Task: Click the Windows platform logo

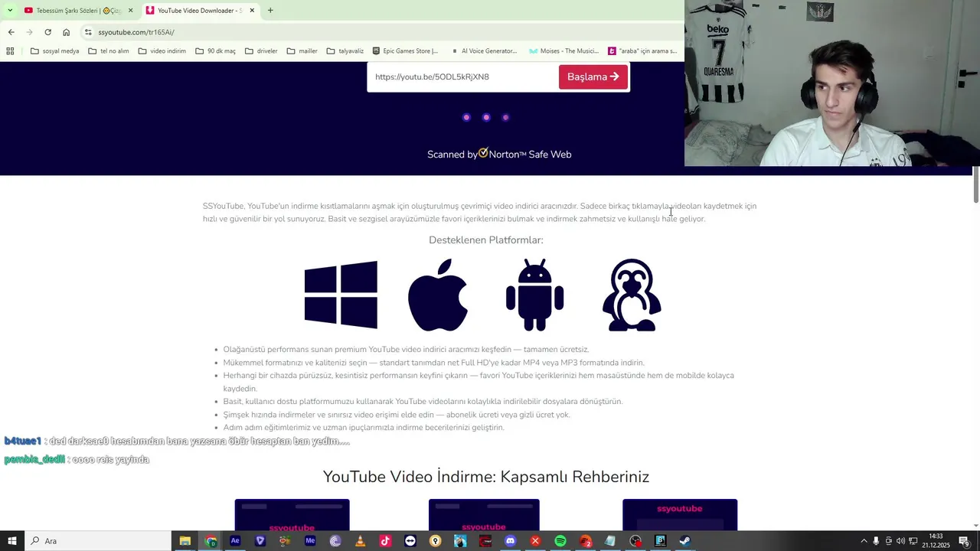Action: pos(341,295)
